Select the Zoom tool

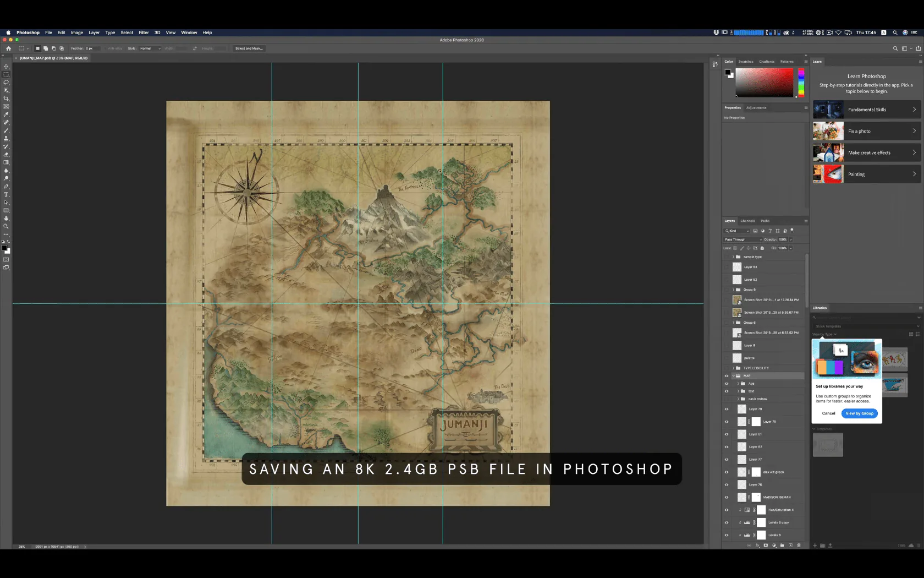tap(6, 226)
